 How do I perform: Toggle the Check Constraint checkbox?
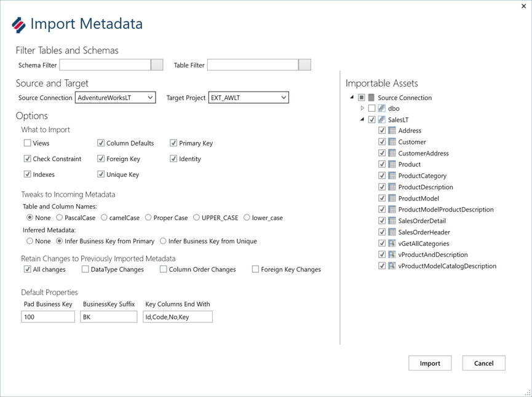(x=28, y=159)
